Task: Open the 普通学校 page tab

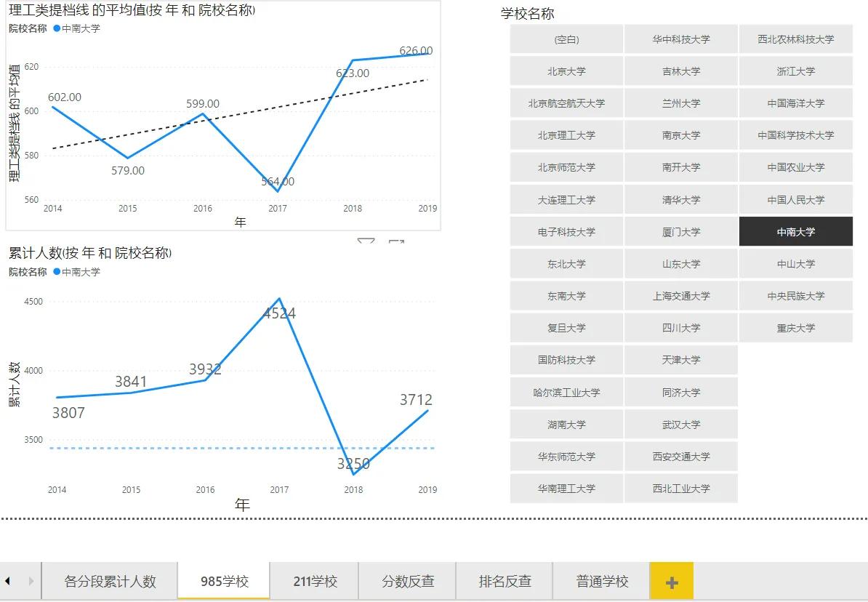Action: tap(602, 582)
